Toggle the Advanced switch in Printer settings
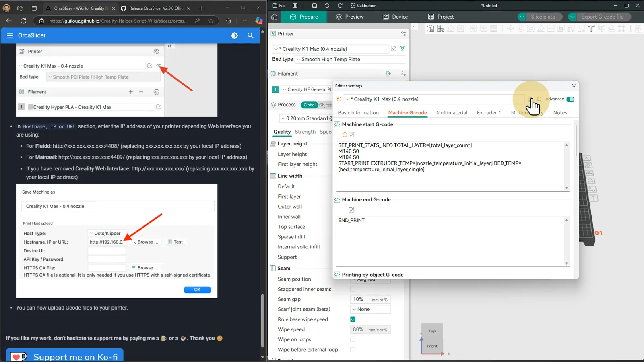 coord(570,99)
